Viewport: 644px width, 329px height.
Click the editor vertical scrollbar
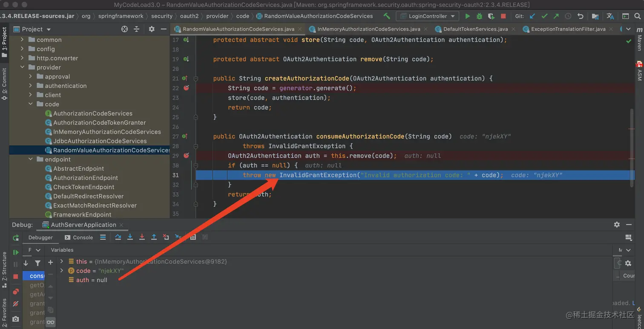pos(632,147)
